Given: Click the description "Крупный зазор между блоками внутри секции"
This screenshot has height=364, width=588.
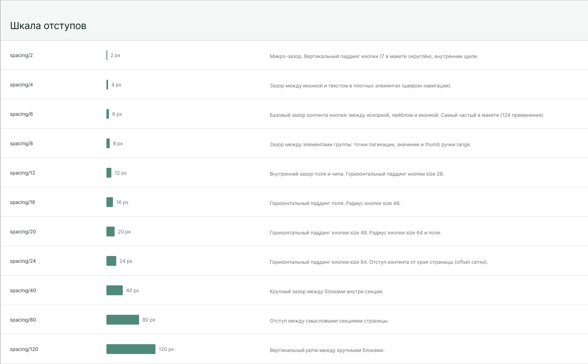Looking at the screenshot, I should click(326, 291).
